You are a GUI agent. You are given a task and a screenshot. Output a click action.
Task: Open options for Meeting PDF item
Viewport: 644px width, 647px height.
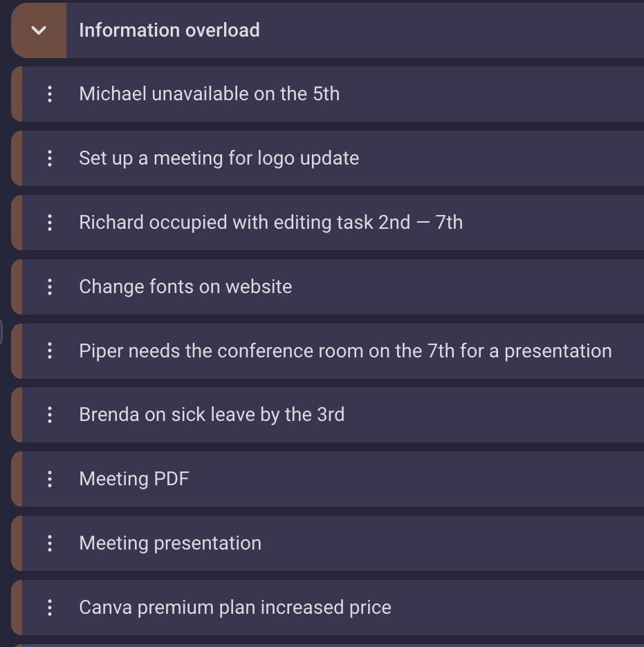50,479
